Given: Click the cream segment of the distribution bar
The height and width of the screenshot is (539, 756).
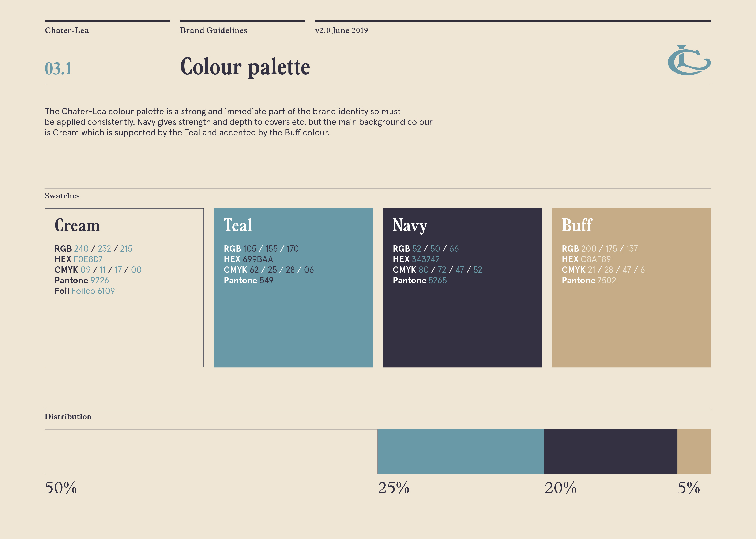Looking at the screenshot, I should click(x=211, y=451).
